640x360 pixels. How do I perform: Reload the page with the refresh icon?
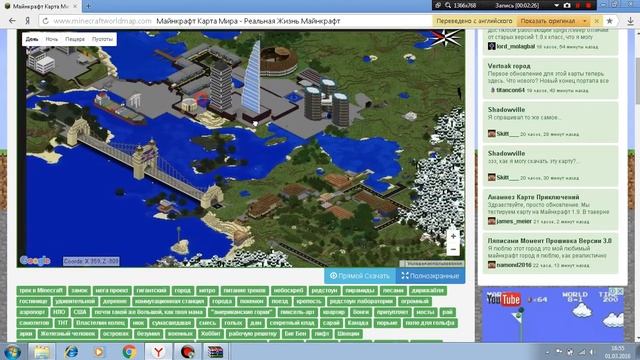(45, 21)
